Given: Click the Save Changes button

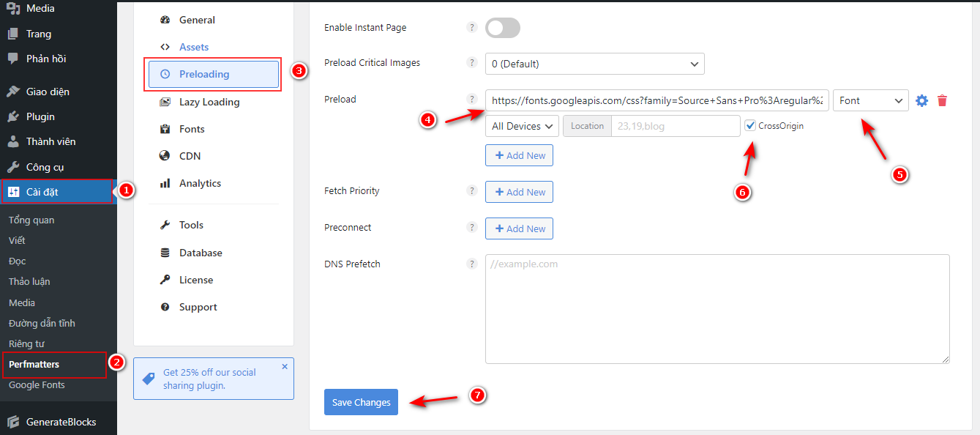Looking at the screenshot, I should coord(361,402).
